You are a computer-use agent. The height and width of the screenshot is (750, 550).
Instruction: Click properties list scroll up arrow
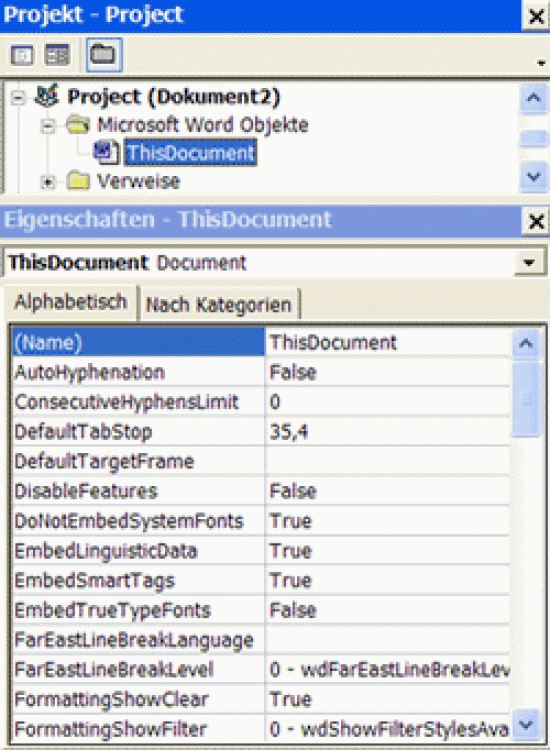[526, 343]
